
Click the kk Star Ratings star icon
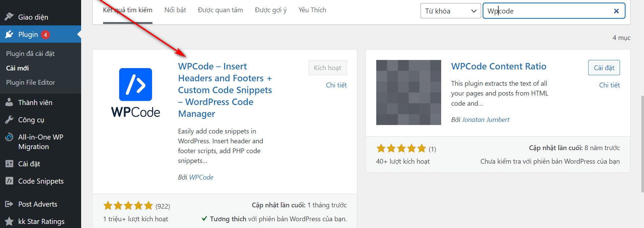(9, 221)
